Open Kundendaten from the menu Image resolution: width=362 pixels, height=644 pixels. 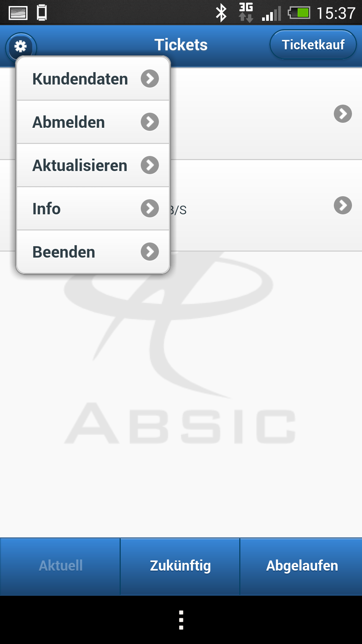(80, 79)
